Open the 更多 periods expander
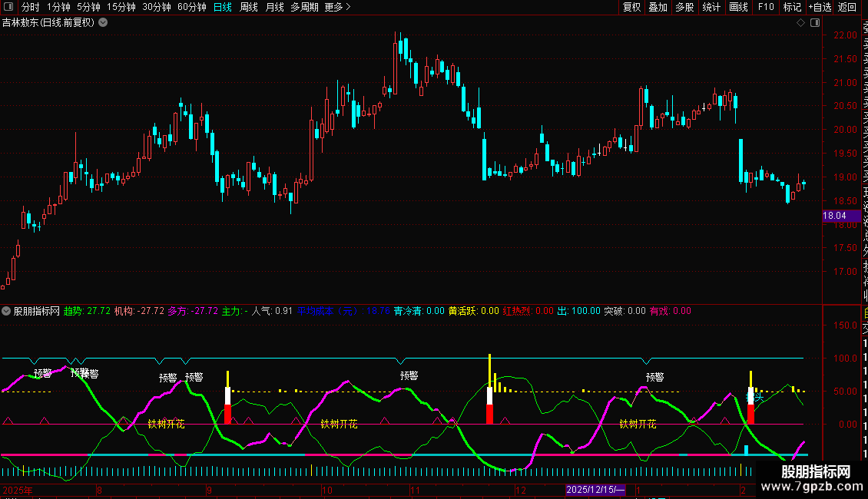This screenshot has width=868, height=499. (x=337, y=7)
